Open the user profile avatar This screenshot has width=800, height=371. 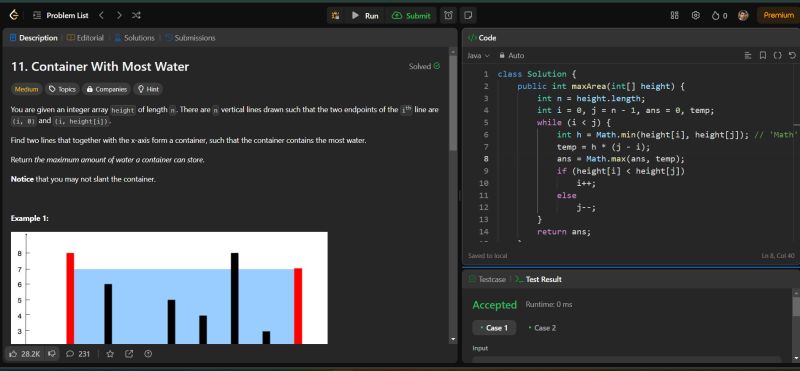tap(743, 15)
